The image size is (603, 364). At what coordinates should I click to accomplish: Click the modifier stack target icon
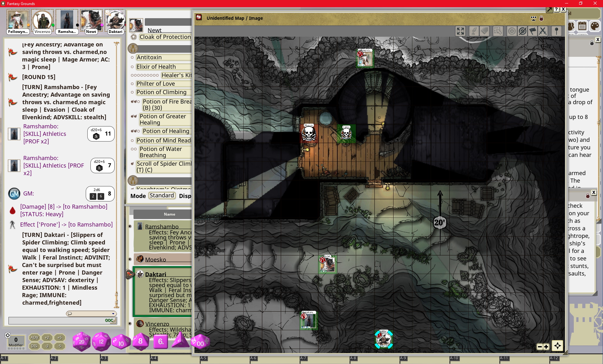[x=8, y=335]
